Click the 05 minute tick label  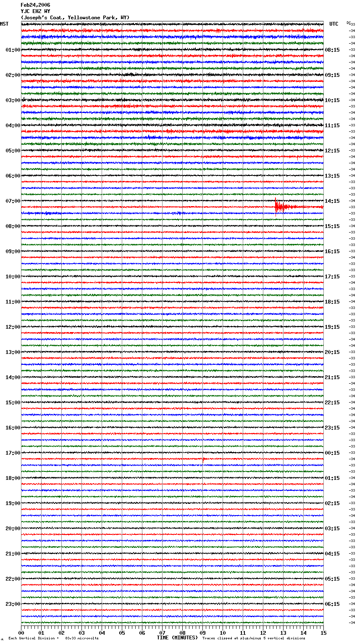(x=122, y=632)
